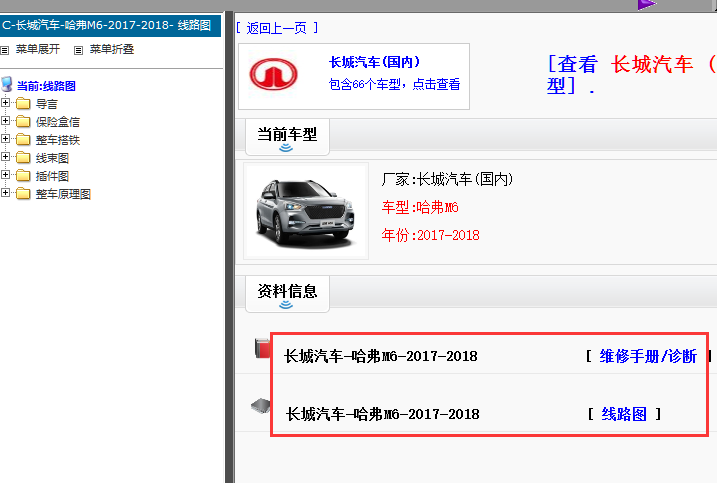Expand the 导言 tree node
Image resolution: width=717 pixels, height=483 pixels.
click(x=5, y=103)
